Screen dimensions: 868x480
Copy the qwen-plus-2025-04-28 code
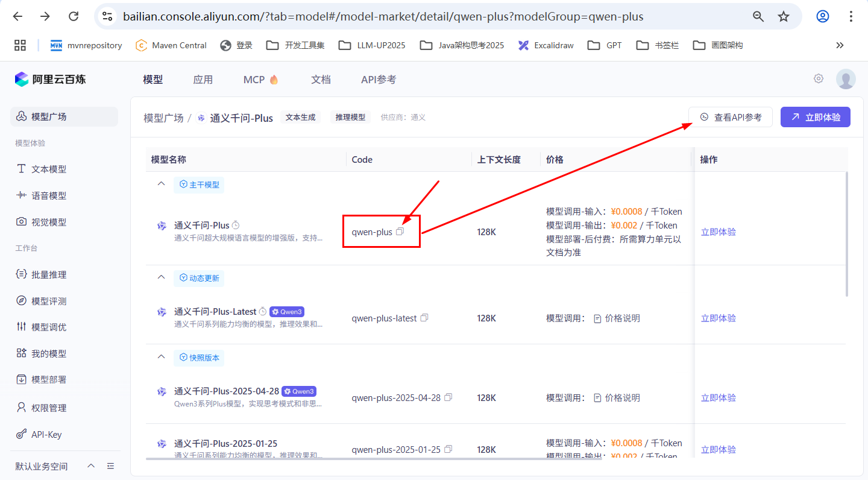(448, 397)
